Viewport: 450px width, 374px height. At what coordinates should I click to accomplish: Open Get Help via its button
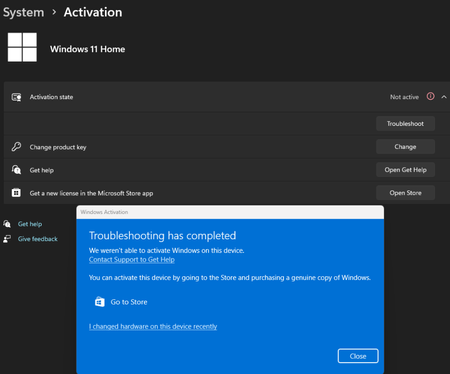(x=405, y=170)
